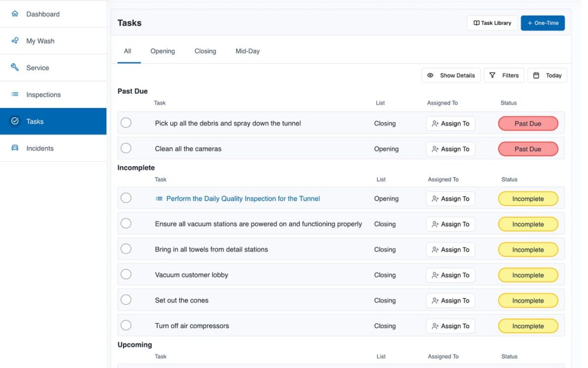The width and height of the screenshot is (588, 368).
Task: Click Incomplete status of 'Set out the cones'
Action: [528, 301]
